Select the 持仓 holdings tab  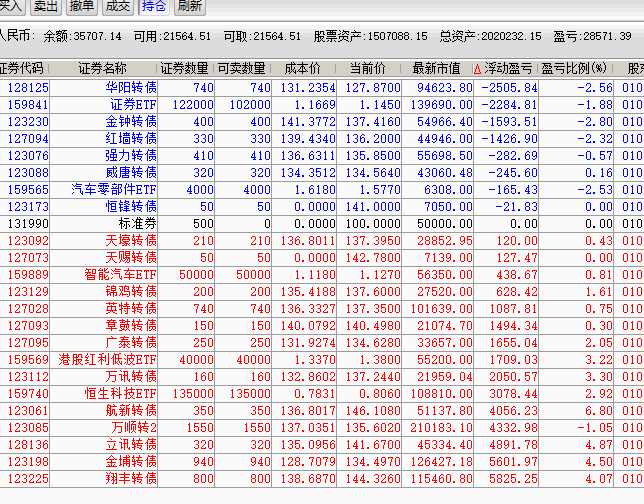click(x=154, y=6)
